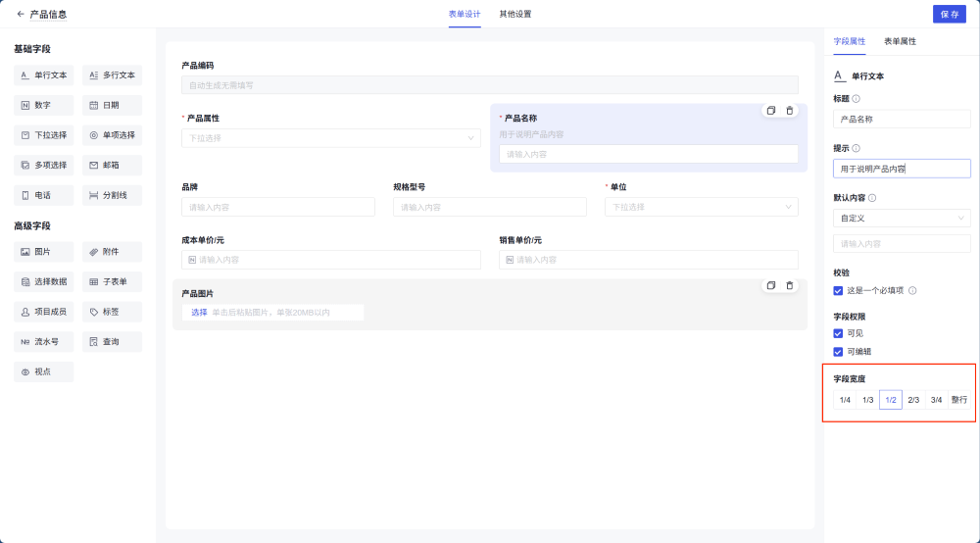
Task: Add a 附件 attachment field
Action: [112, 252]
